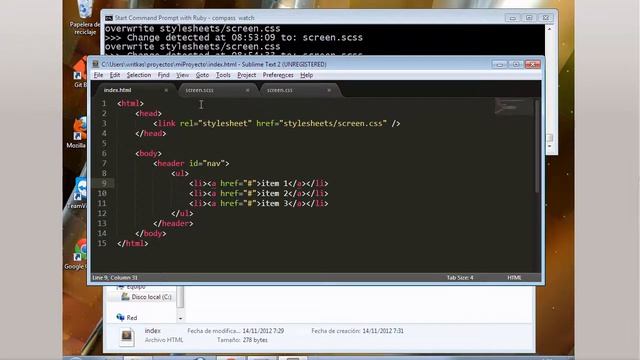Click the Explorer navigation pane scroll-down arrow

tap(180, 318)
